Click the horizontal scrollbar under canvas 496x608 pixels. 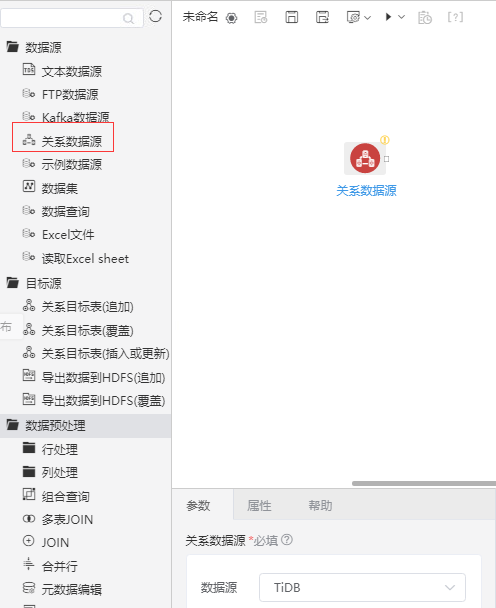(x=424, y=484)
